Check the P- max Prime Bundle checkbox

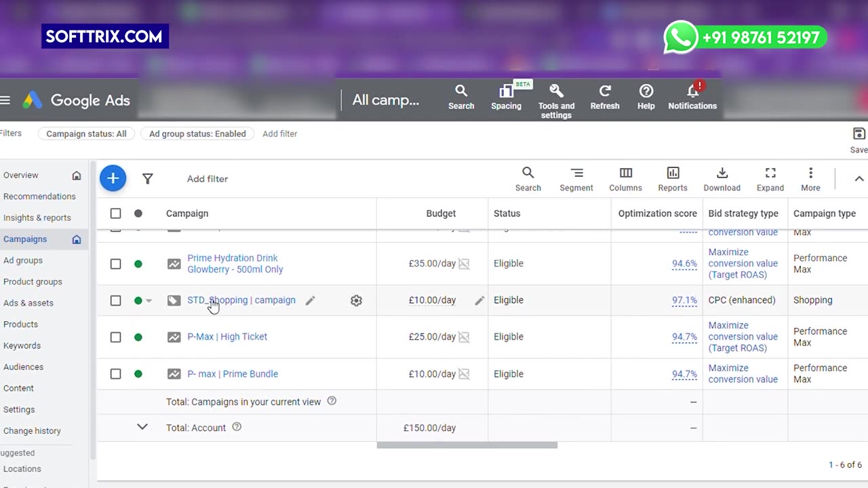pyautogui.click(x=115, y=373)
